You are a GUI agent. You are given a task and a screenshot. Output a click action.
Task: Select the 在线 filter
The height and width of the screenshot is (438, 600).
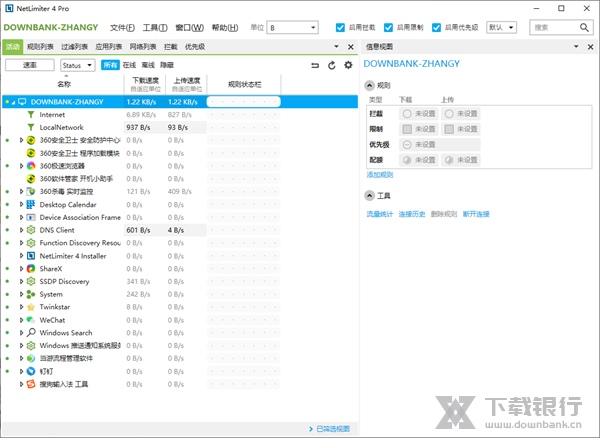click(x=129, y=65)
